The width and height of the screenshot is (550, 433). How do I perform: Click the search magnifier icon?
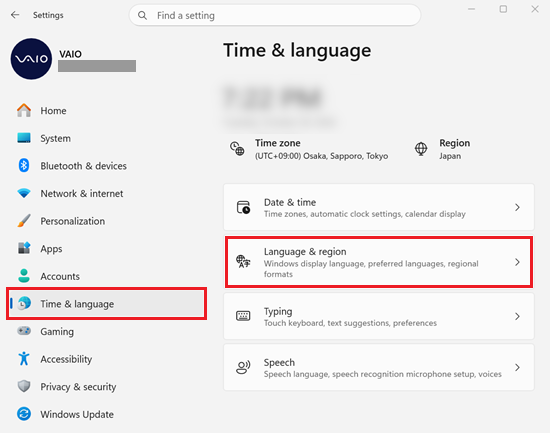142,15
